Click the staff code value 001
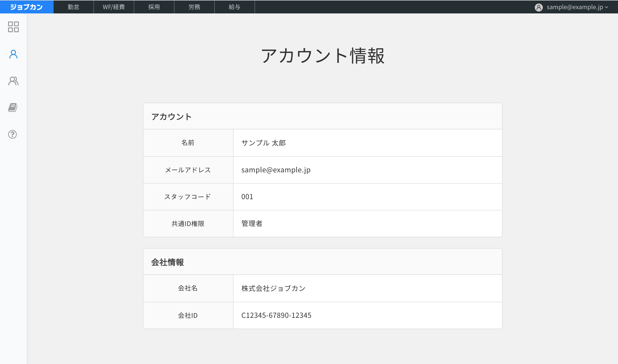618x364 pixels. (247, 197)
